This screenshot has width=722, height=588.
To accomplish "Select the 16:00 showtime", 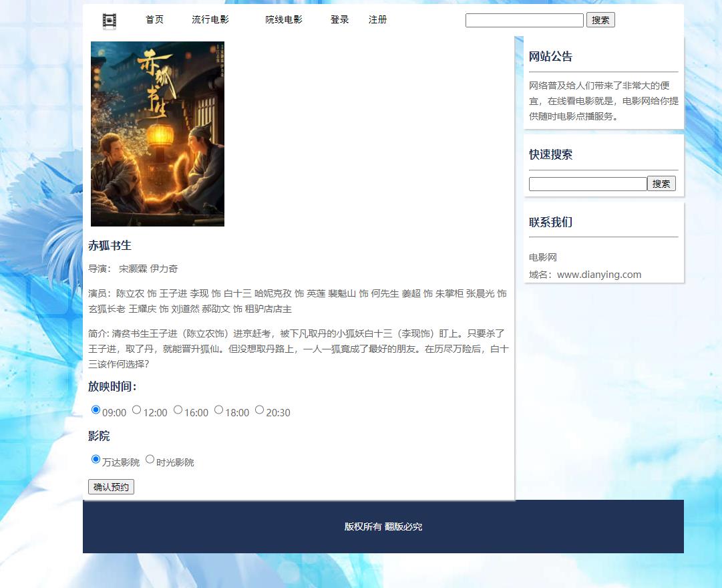I will point(178,410).
